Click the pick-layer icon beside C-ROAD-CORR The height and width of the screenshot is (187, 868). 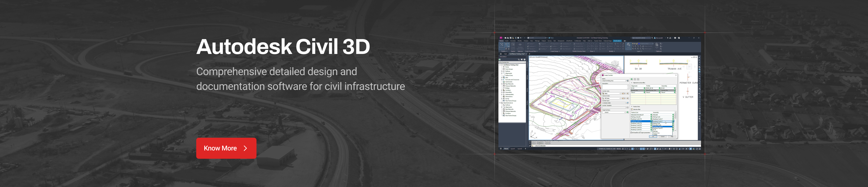[627, 103]
